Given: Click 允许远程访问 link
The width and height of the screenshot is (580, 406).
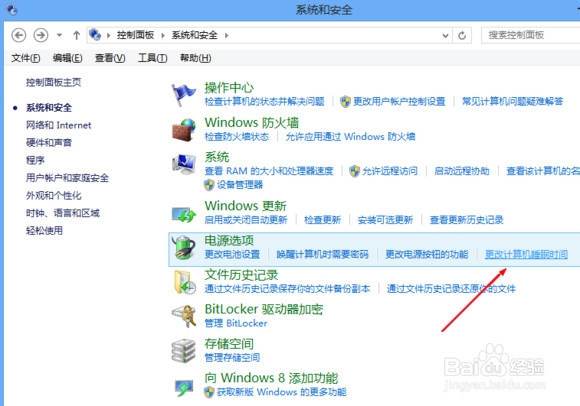Looking at the screenshot, I should point(390,171).
